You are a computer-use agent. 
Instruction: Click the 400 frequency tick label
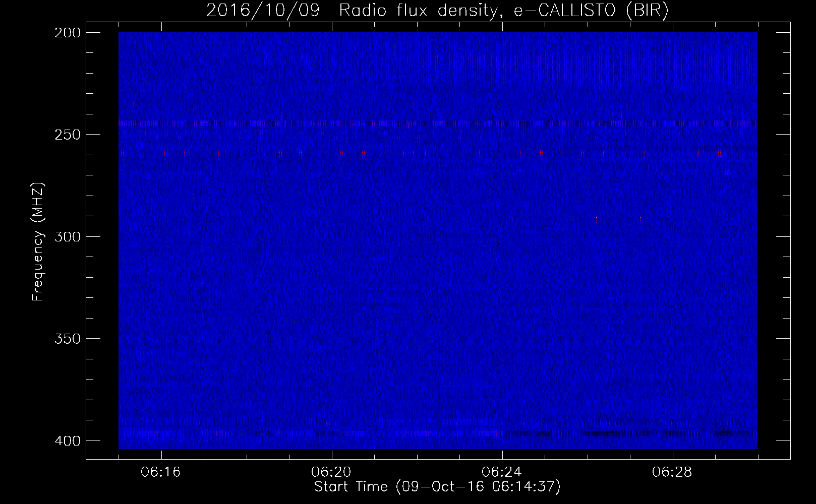[x=68, y=441]
